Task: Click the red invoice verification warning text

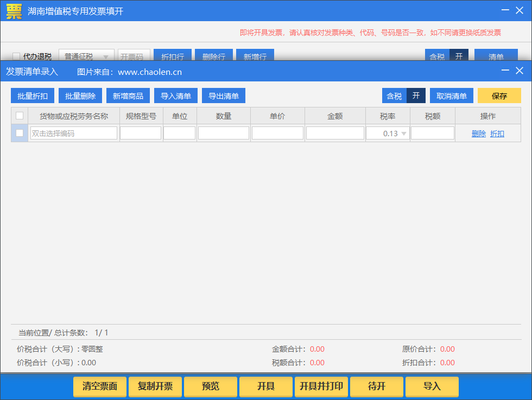Action: (370, 33)
